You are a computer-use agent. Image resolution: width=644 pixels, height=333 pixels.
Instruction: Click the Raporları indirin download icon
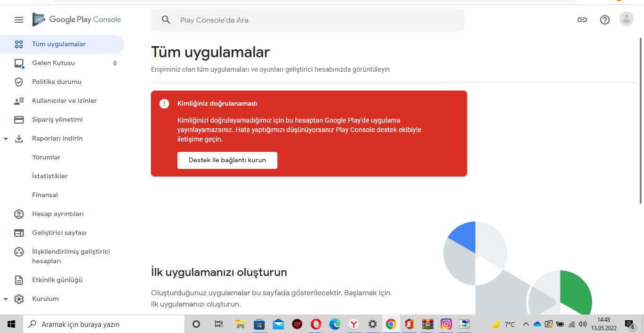19,139
